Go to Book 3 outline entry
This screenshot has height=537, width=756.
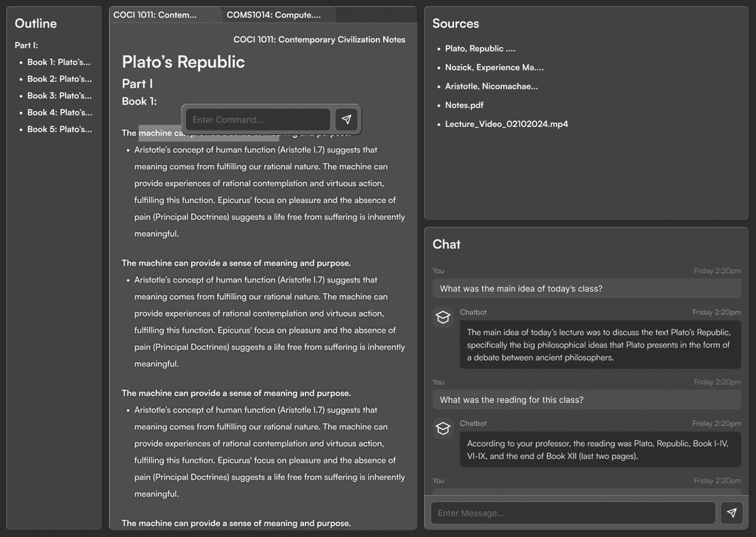coord(59,96)
